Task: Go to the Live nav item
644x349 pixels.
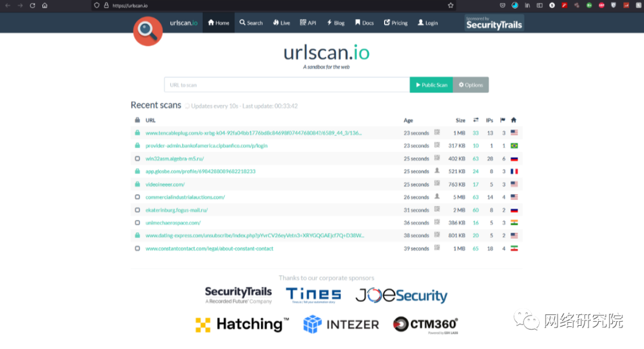Action: click(281, 23)
